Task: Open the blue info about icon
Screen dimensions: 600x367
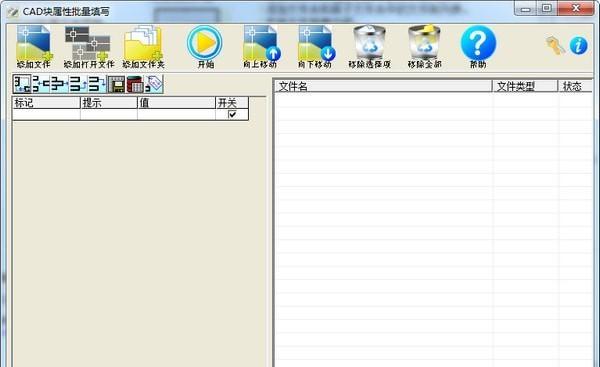Action: tap(579, 46)
